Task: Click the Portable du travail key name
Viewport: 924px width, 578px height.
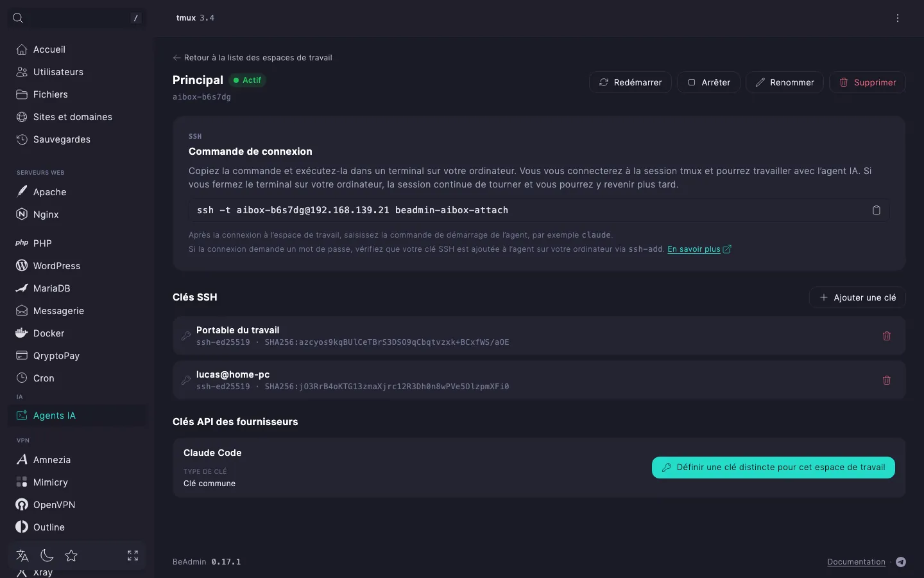Action: coord(237,330)
